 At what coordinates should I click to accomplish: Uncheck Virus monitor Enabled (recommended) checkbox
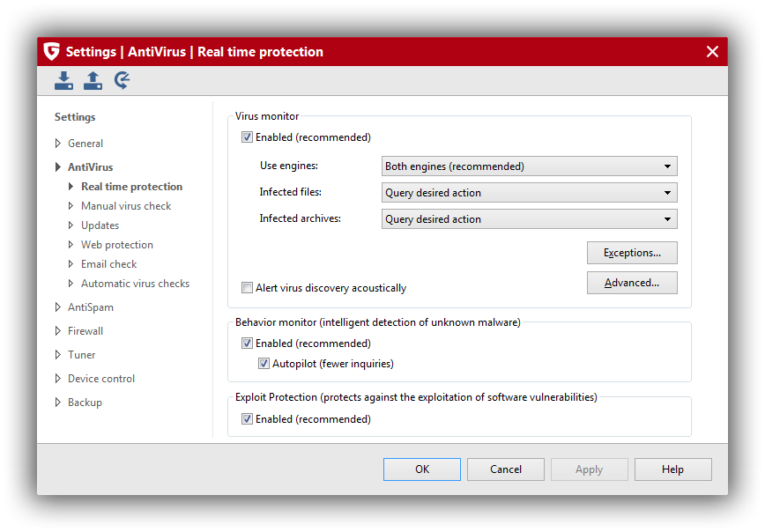pos(247,137)
